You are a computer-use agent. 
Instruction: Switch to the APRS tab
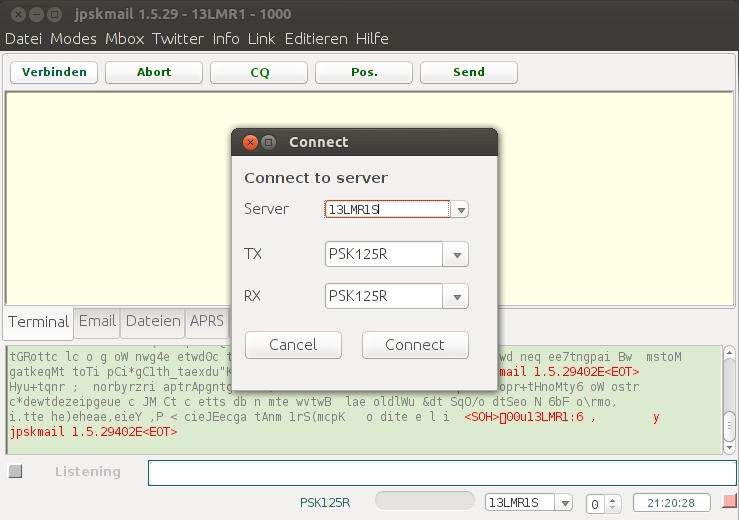[x=207, y=322]
